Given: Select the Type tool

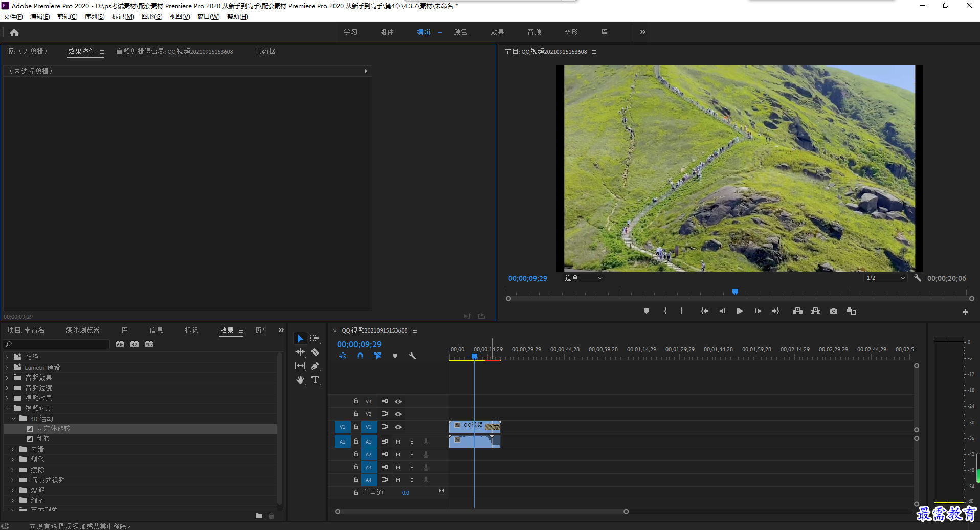Looking at the screenshot, I should click(315, 380).
